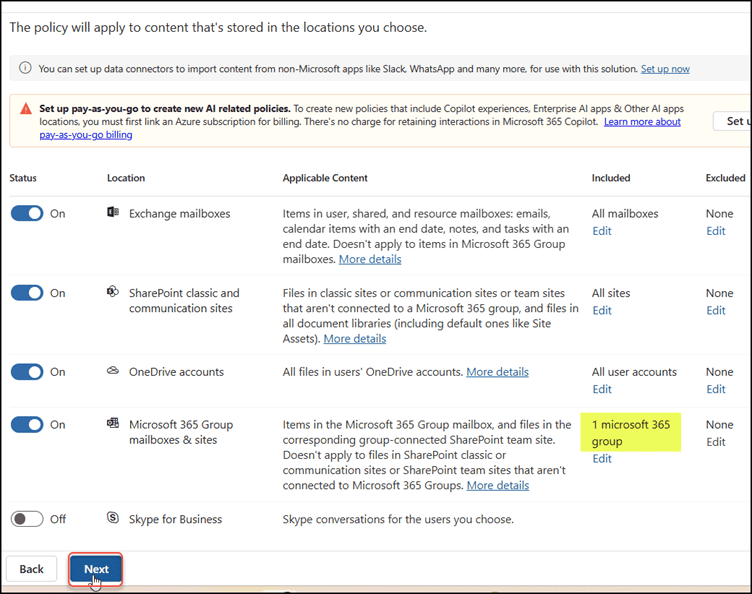Image resolution: width=752 pixels, height=594 pixels.
Task: Click the OneDrive cloud icon
Action: coord(113,370)
